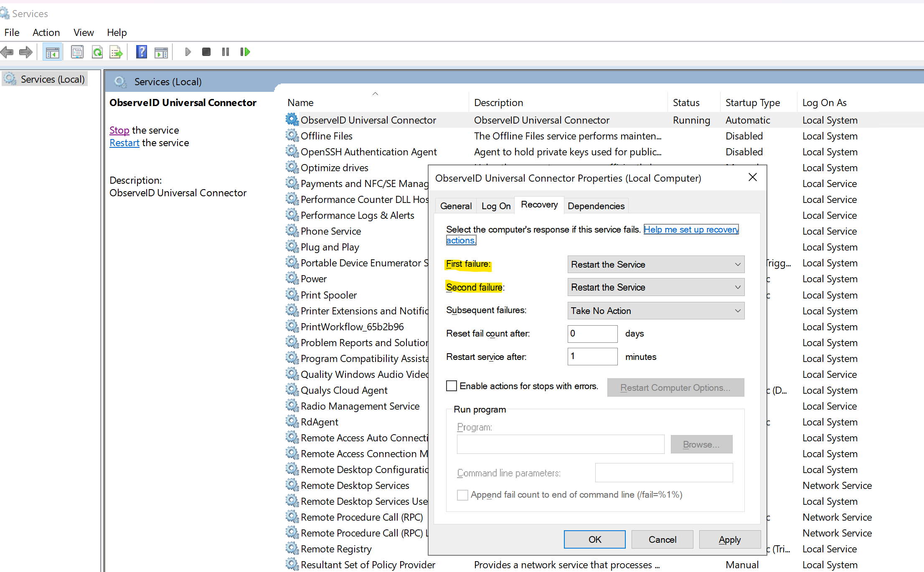
Task: Toggle Append fail count checkbox
Action: click(x=462, y=495)
